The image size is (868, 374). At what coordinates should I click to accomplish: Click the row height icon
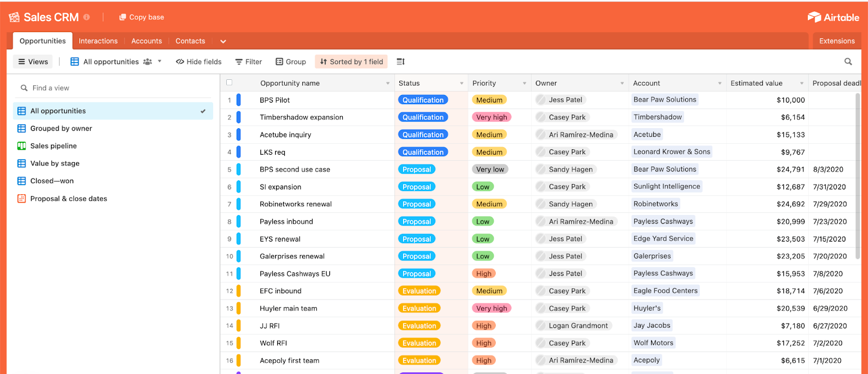[400, 61]
